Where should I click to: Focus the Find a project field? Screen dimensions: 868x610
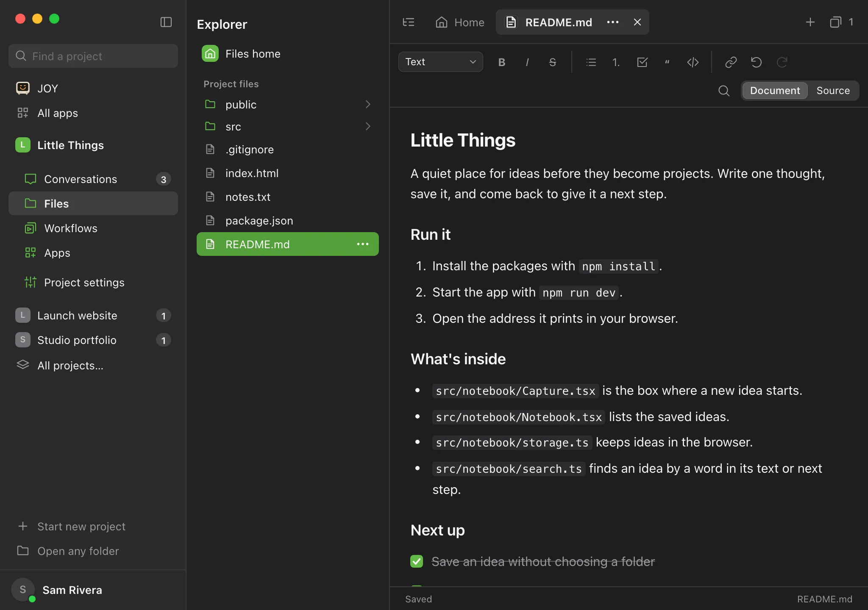pyautogui.click(x=93, y=56)
